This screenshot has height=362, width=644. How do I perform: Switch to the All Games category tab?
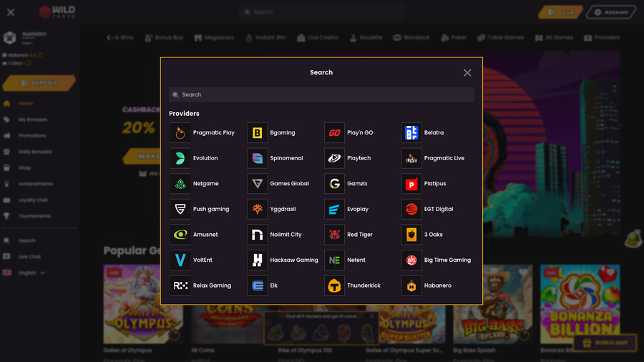click(x=554, y=38)
